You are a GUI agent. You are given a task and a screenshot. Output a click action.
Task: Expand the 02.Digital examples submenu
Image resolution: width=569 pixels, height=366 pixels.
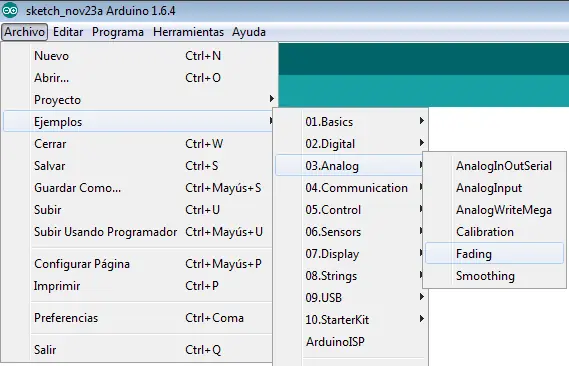tap(351, 144)
